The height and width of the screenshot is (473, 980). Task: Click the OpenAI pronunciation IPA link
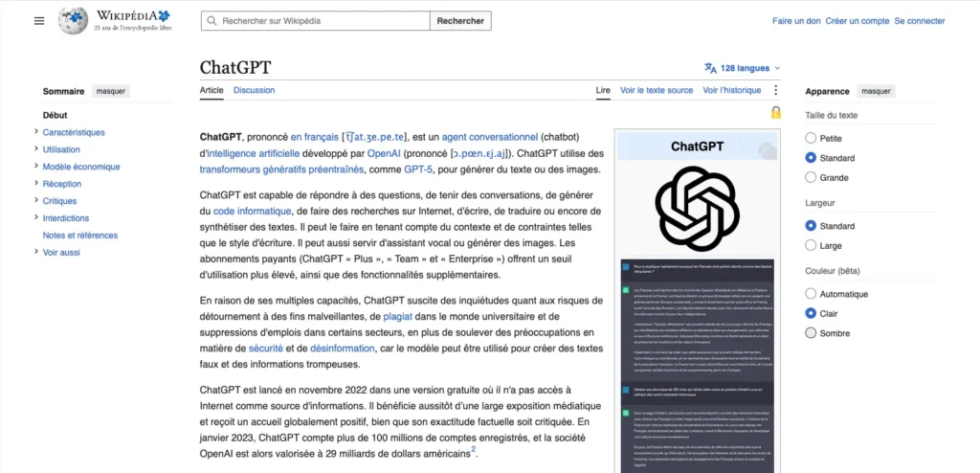coord(479,153)
